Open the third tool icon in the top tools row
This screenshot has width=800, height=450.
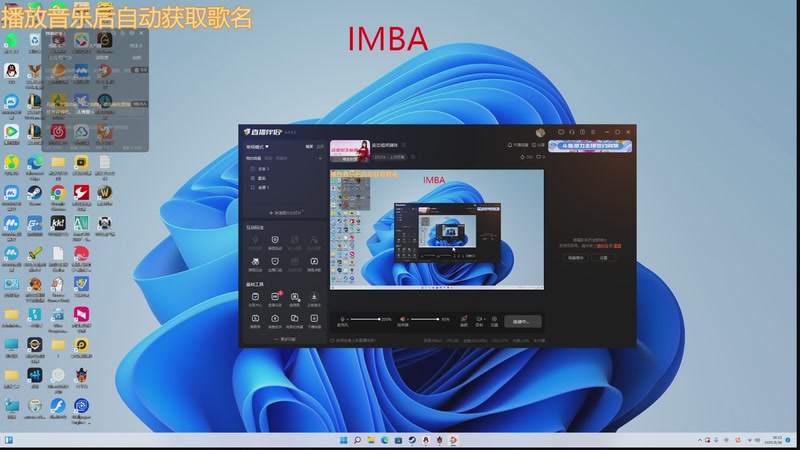tap(294, 298)
